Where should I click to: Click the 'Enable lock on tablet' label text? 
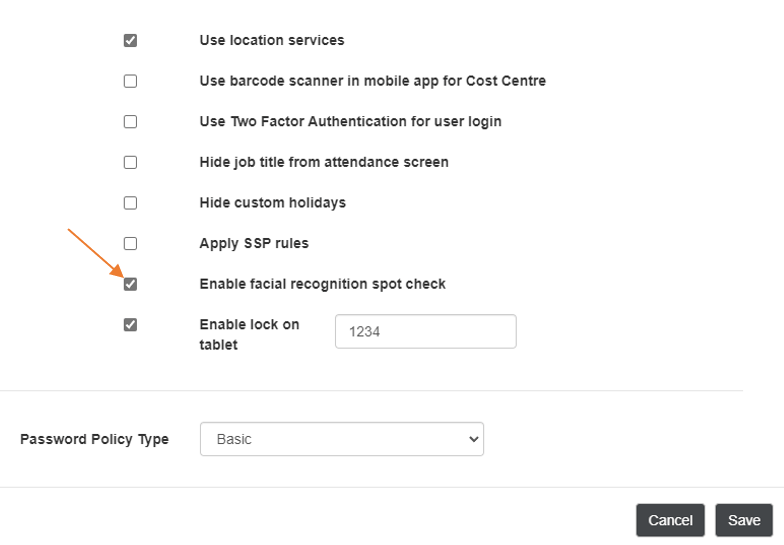click(x=249, y=335)
